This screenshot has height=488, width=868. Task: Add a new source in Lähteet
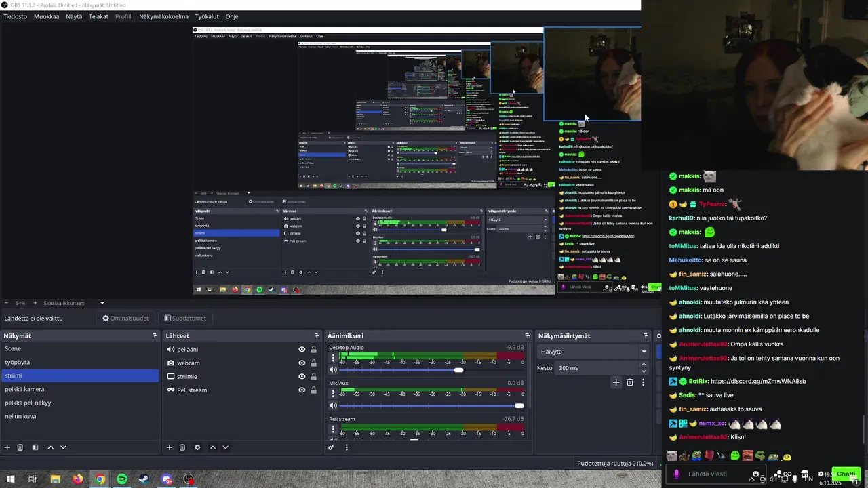(170, 447)
